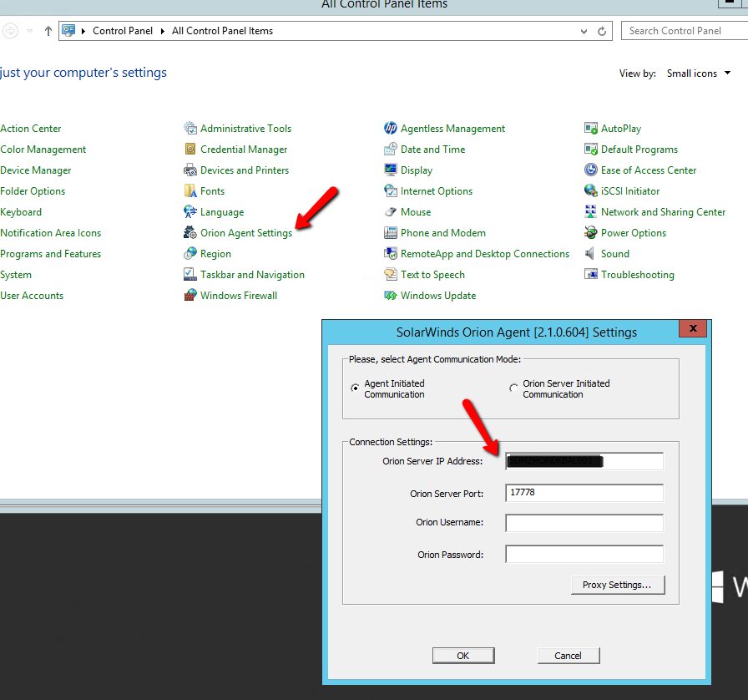
Task: Open the Taskbar and Navigation icon
Action: pyautogui.click(x=190, y=275)
